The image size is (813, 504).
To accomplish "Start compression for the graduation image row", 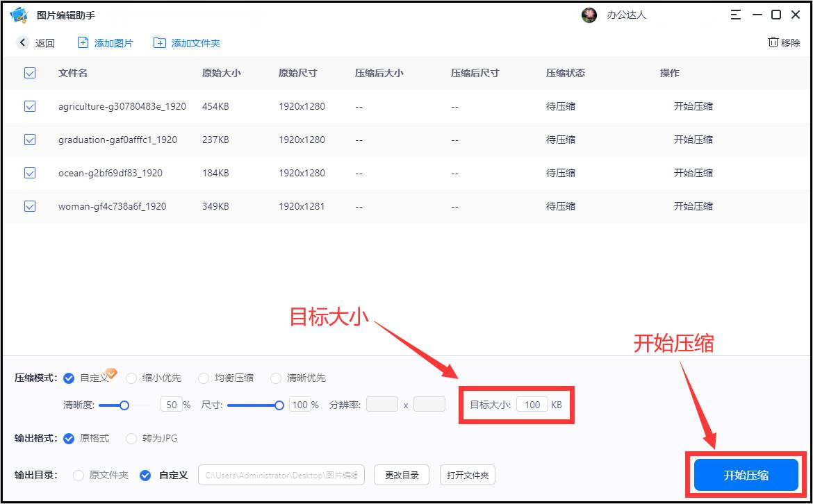I will click(x=693, y=140).
